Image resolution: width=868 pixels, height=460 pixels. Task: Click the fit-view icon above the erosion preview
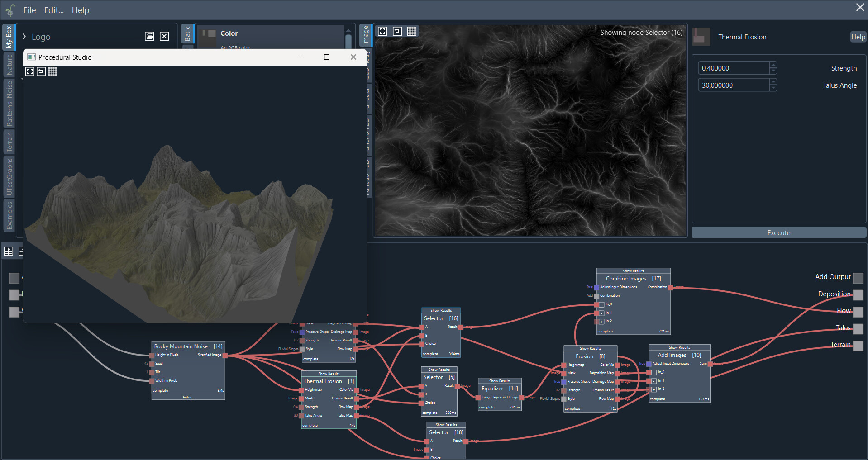382,31
